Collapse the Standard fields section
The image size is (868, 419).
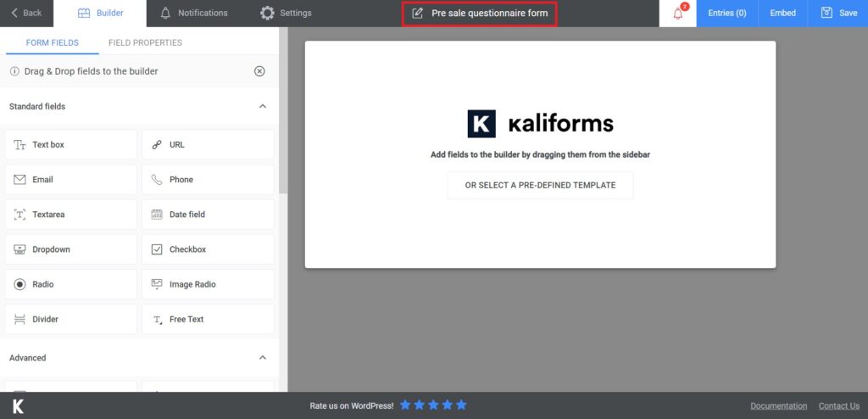(x=263, y=106)
